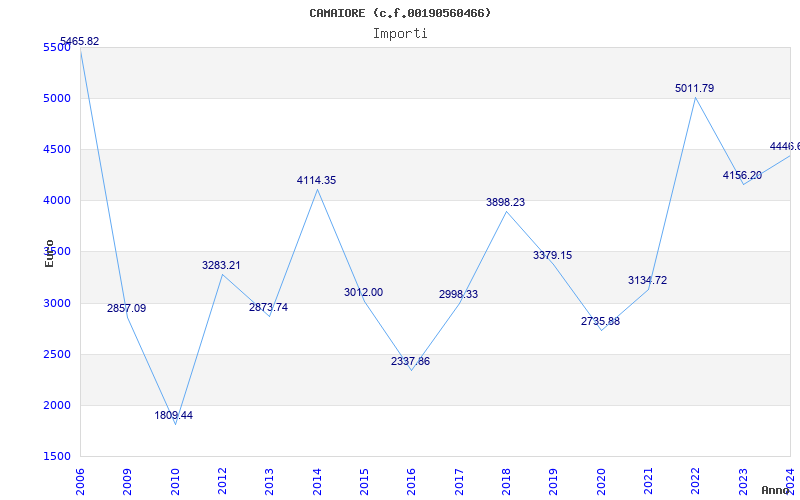Click the x-axis year 2019

pyautogui.click(x=554, y=482)
